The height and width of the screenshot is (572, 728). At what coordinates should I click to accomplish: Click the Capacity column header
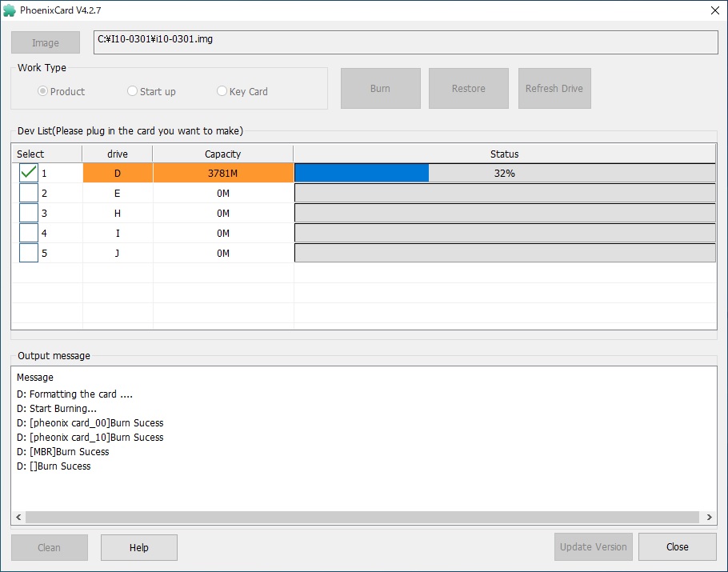(222, 154)
